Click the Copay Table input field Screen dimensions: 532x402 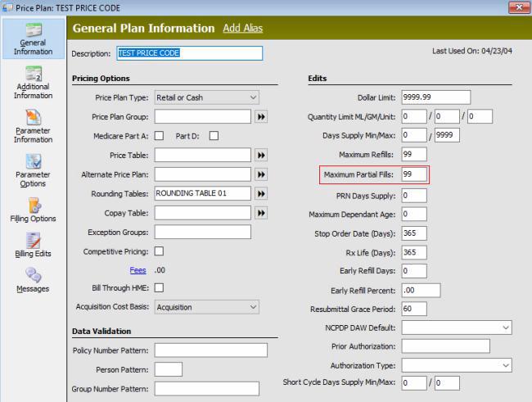[203, 213]
